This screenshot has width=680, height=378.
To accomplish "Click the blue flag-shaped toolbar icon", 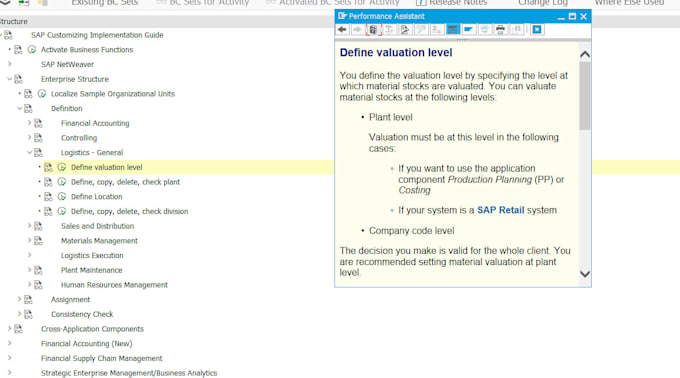I will (468, 29).
